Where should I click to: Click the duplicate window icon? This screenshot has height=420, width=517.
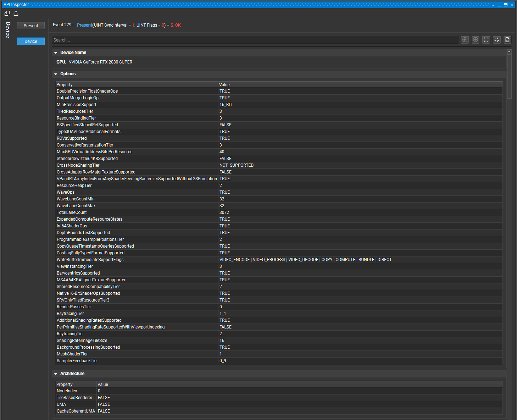click(7, 13)
